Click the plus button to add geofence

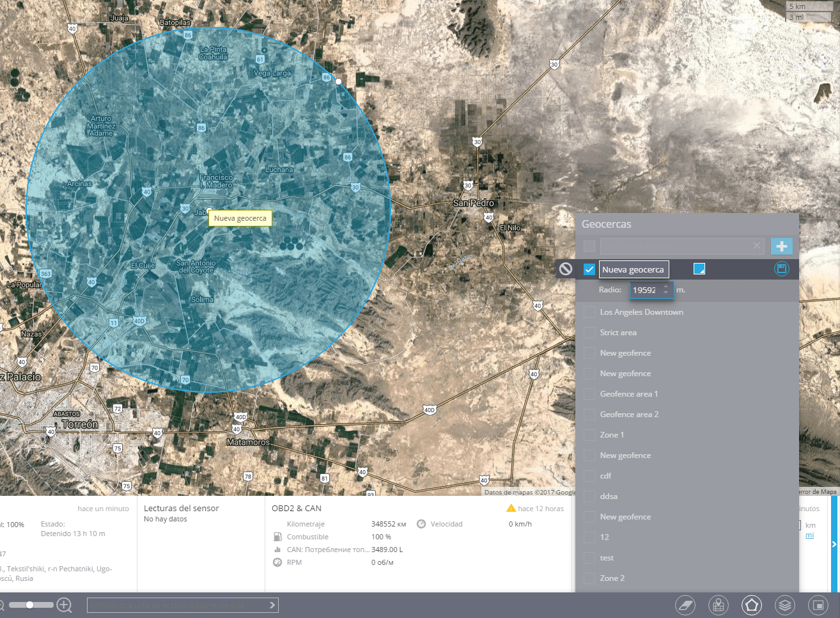[x=781, y=246]
